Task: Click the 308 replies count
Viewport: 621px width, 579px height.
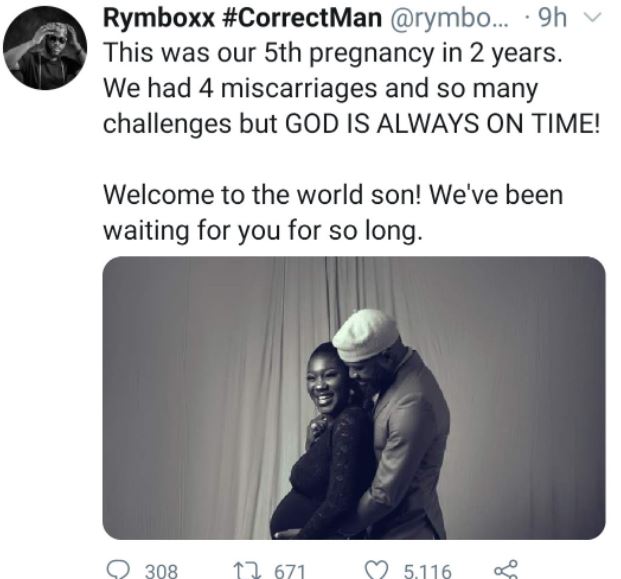Action: point(161,571)
